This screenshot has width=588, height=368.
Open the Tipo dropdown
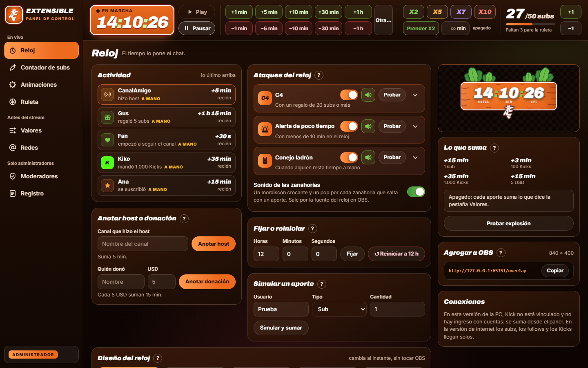tap(339, 309)
